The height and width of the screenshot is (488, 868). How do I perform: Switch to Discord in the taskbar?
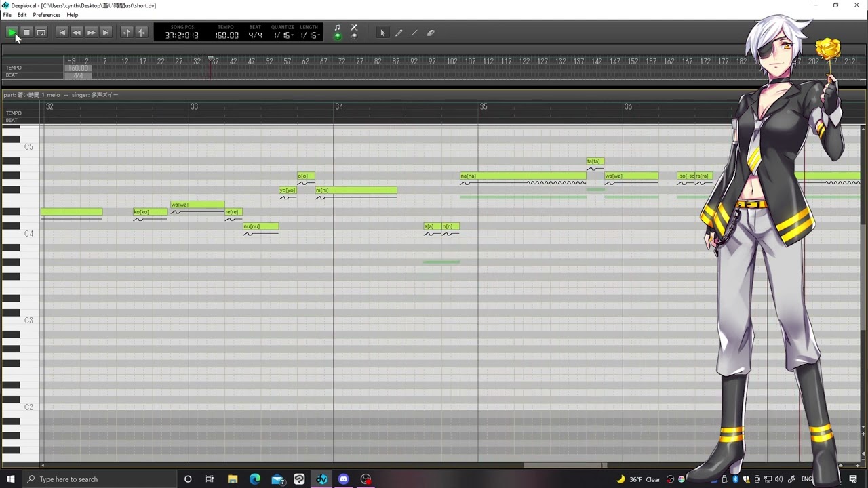[343, 479]
